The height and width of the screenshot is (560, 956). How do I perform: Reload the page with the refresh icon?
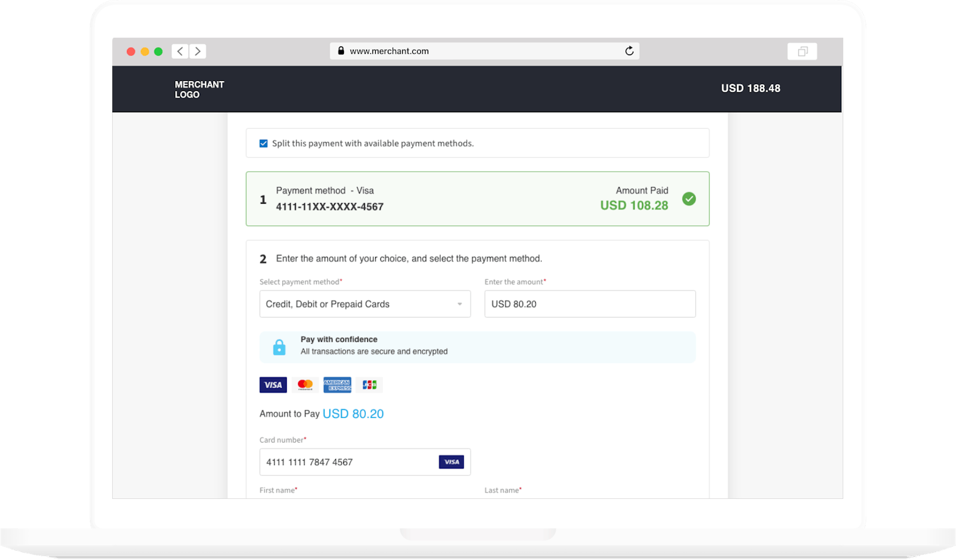tap(629, 51)
